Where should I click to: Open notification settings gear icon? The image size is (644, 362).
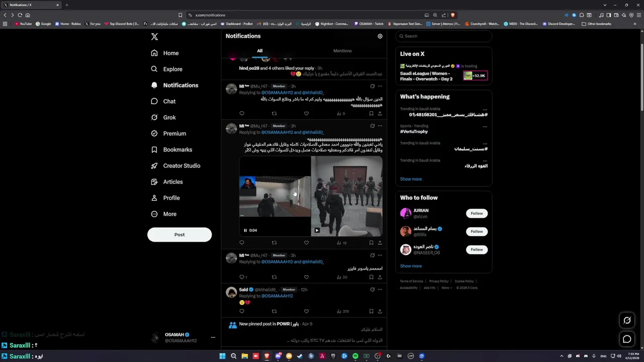(380, 36)
